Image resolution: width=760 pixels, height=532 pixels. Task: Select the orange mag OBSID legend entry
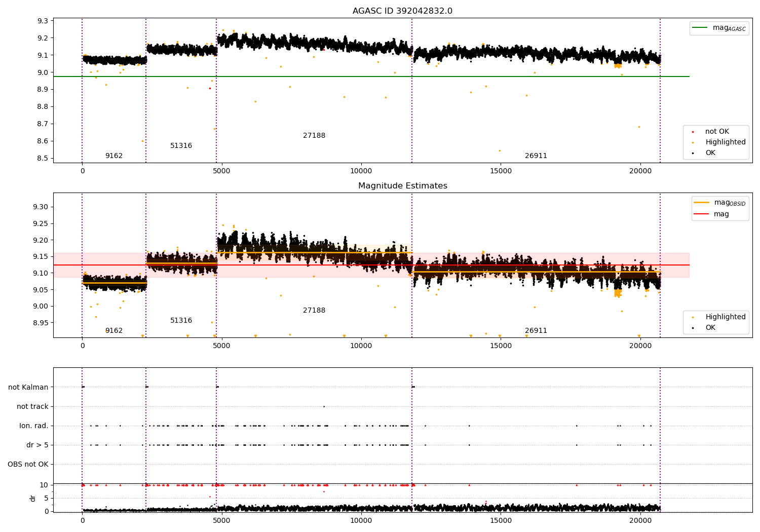pos(719,203)
